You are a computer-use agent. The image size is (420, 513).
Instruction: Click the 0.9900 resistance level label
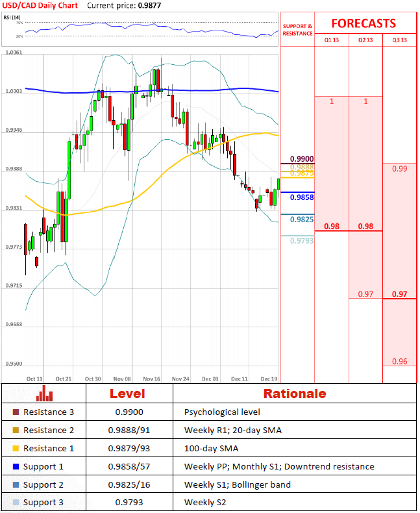[x=302, y=159]
